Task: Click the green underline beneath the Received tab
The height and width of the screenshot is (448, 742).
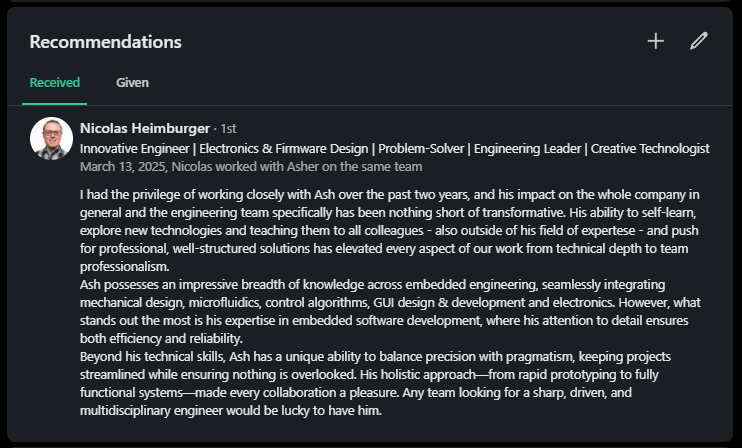Action: 55,103
